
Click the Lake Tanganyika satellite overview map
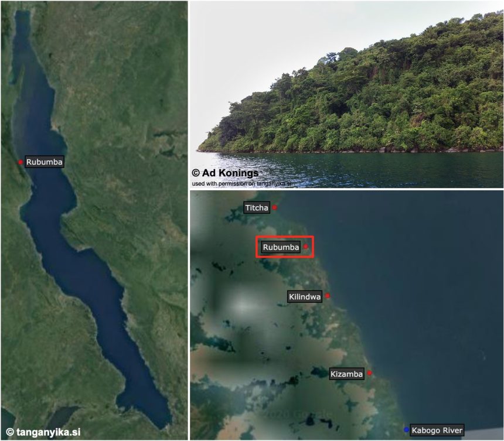click(x=94, y=220)
